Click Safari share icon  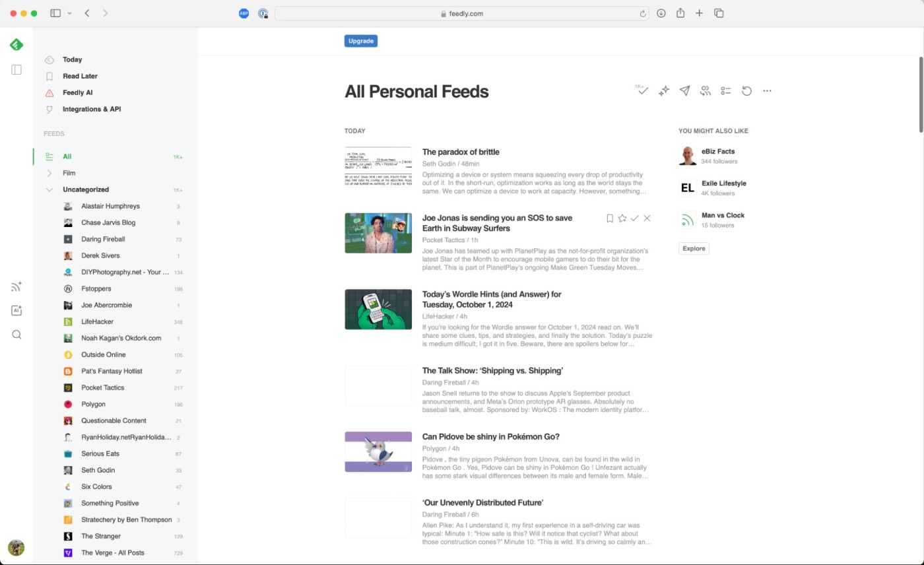point(680,13)
